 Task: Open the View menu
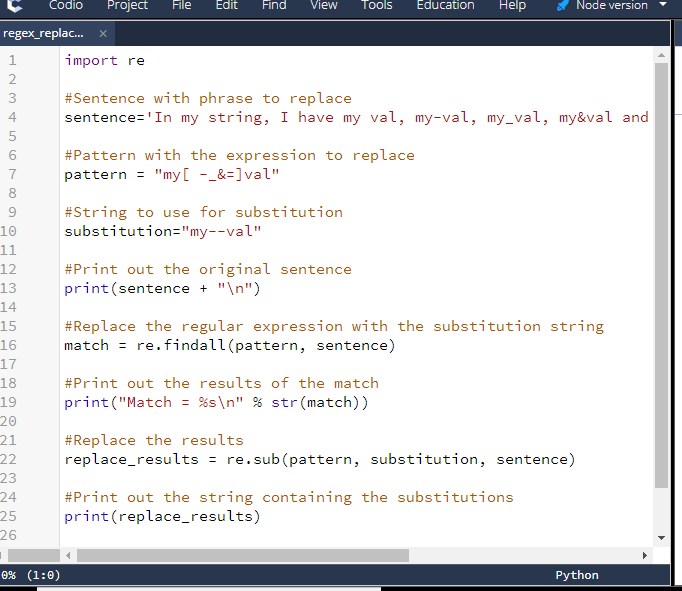click(324, 5)
